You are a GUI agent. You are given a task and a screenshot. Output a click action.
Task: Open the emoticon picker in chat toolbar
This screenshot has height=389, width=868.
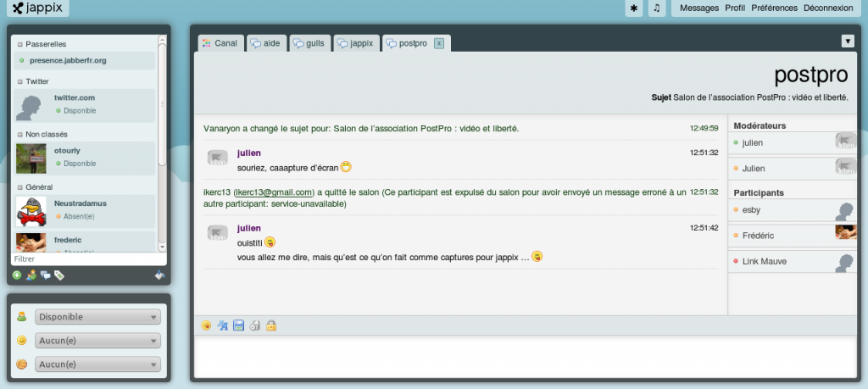[x=207, y=325]
